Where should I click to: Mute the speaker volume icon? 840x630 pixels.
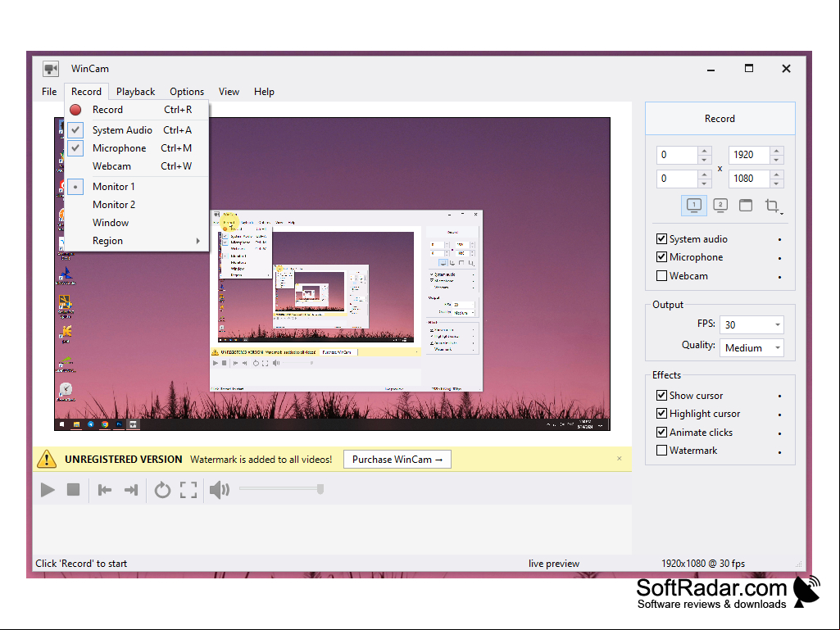220,490
